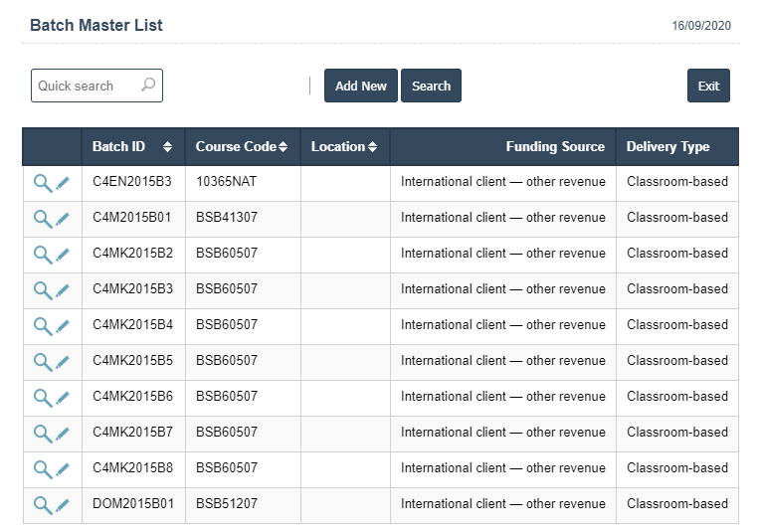Edit batch DOM2015B01 with the pencil icon
The image size is (758, 532).
pos(63,505)
